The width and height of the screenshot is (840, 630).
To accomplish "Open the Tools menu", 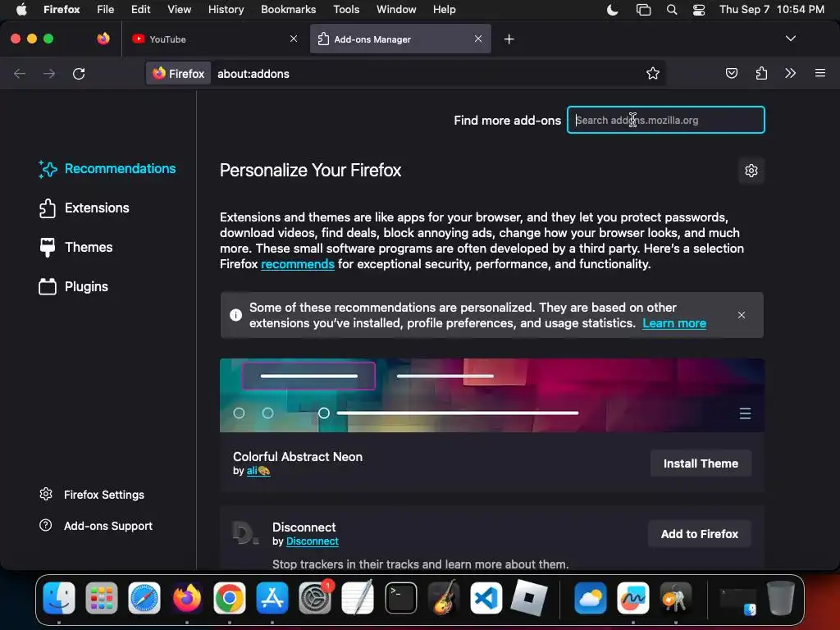I will pos(346,9).
